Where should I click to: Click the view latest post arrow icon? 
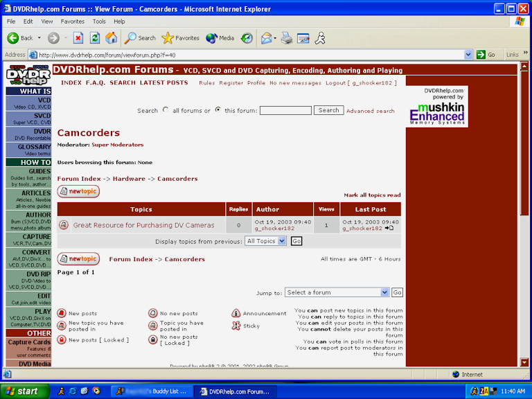coord(389,228)
